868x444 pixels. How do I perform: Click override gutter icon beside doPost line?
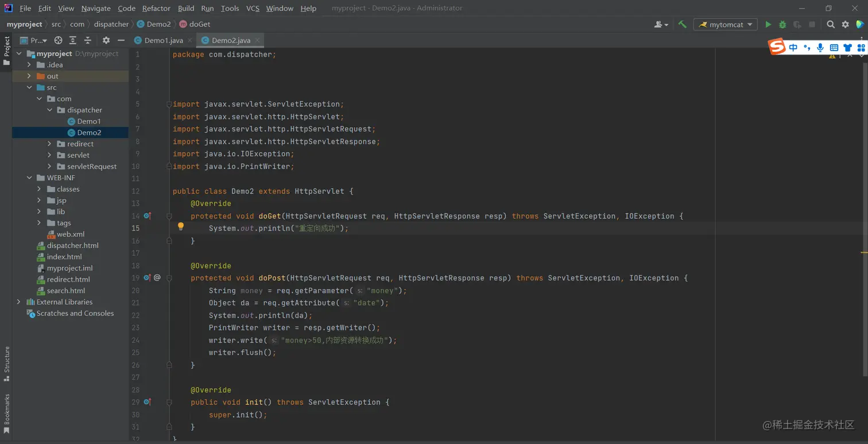(x=148, y=278)
